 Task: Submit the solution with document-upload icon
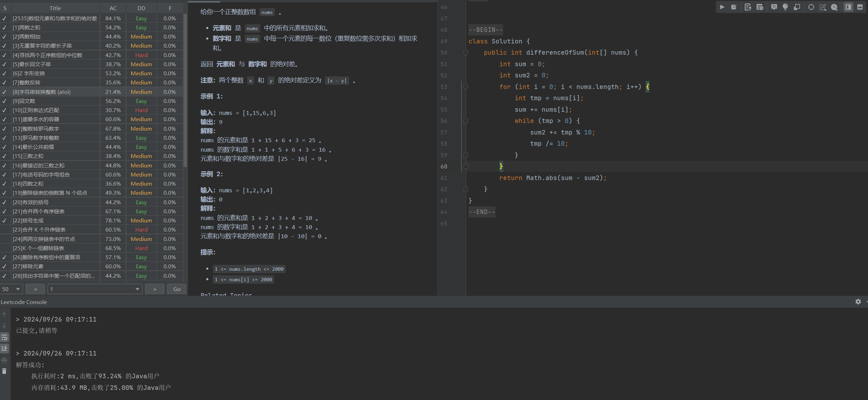point(748,7)
